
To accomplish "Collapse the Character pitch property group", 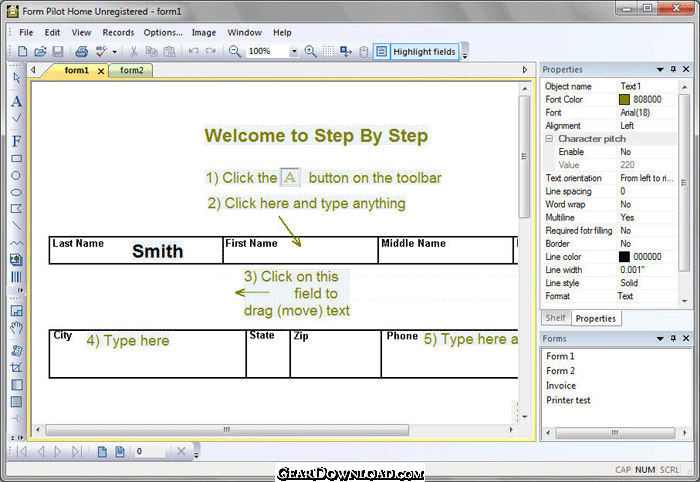I will click(549, 139).
